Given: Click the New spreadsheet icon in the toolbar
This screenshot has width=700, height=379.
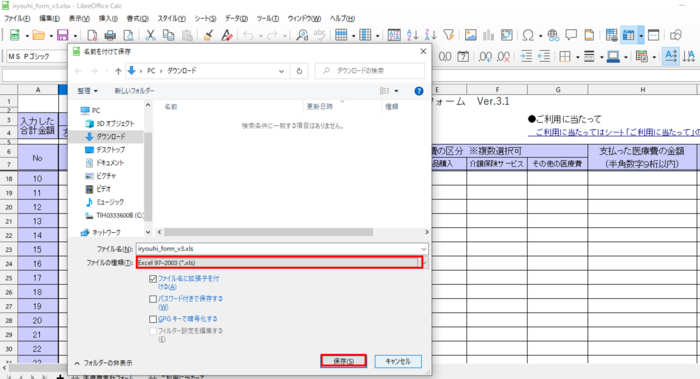Looking at the screenshot, I should (x=15, y=35).
